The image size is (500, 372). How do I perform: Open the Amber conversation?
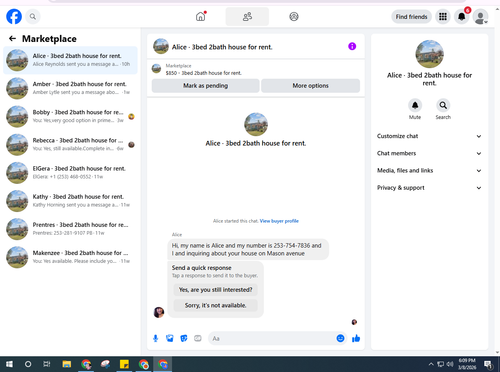point(70,88)
